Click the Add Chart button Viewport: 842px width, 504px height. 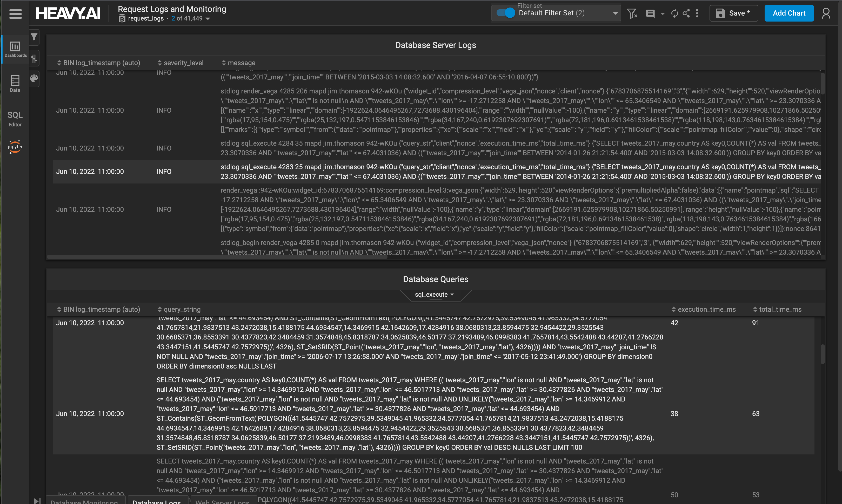pos(789,13)
